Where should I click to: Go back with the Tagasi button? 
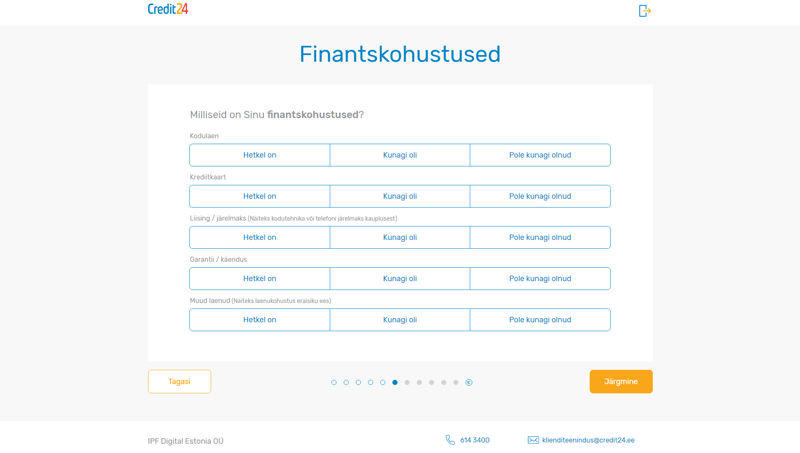[180, 382]
